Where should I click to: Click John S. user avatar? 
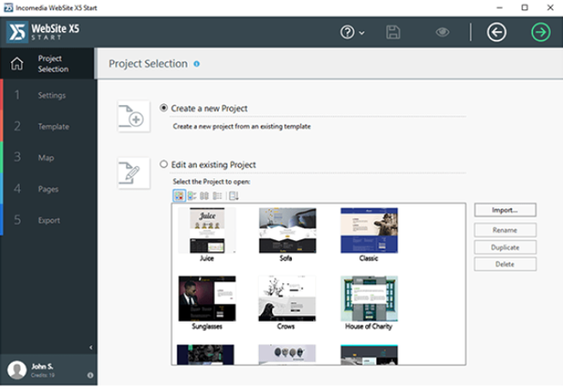click(x=16, y=370)
